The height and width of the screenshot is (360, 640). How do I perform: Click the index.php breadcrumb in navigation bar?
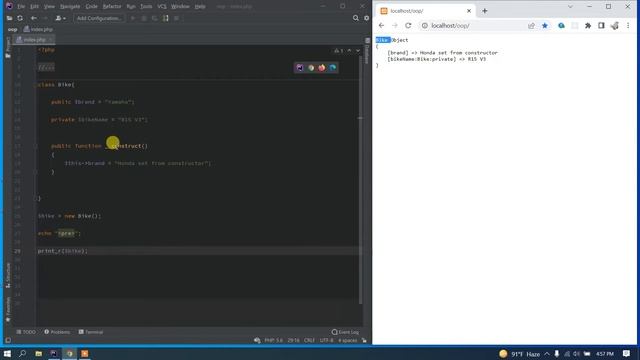[x=38, y=29]
